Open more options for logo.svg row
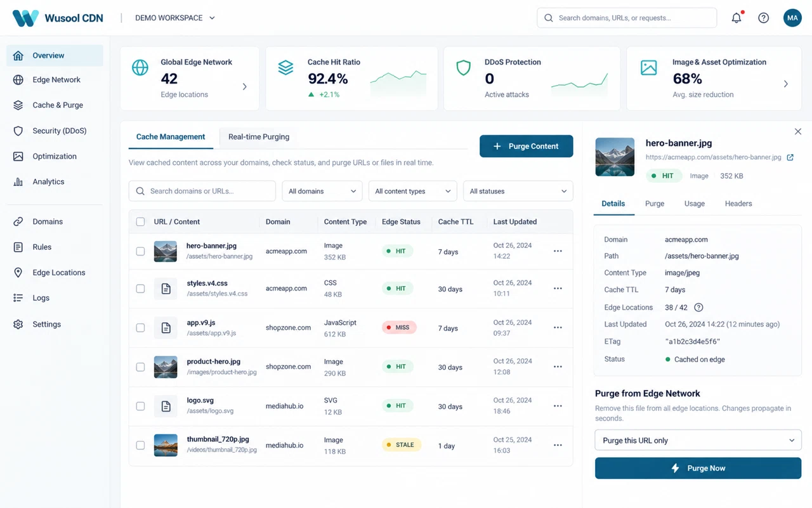The image size is (812, 508). [x=558, y=406]
